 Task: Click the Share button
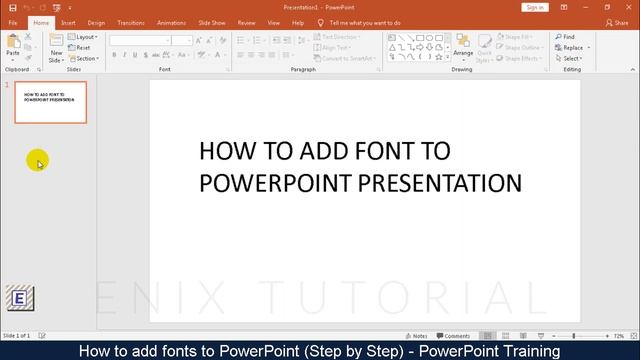[x=617, y=23]
